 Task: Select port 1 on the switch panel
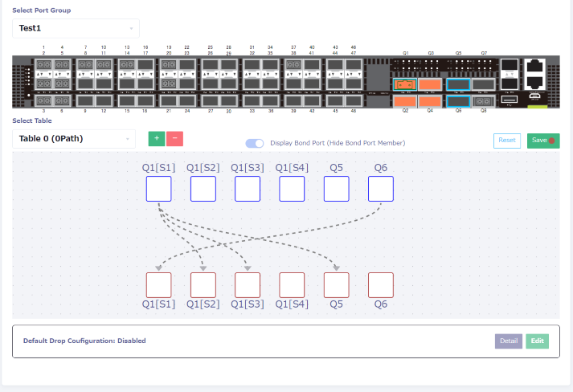tap(44, 65)
